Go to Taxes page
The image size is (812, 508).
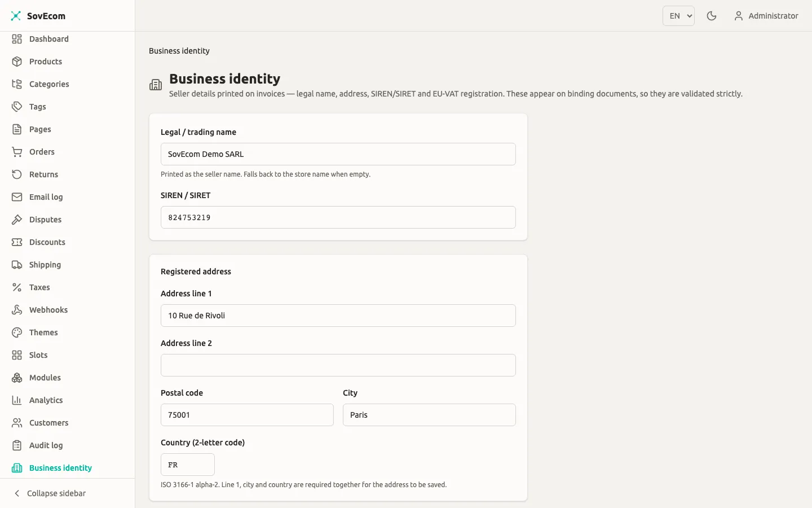(68, 287)
